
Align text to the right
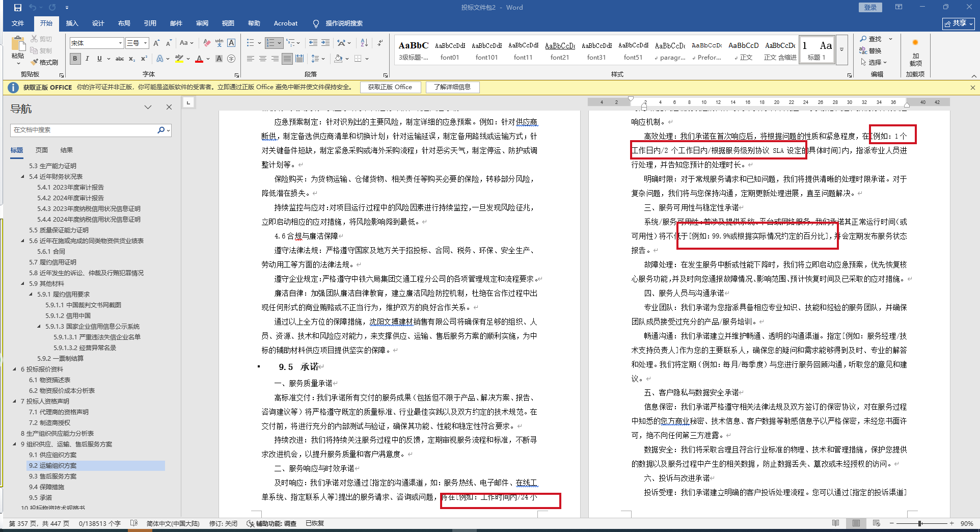point(275,59)
